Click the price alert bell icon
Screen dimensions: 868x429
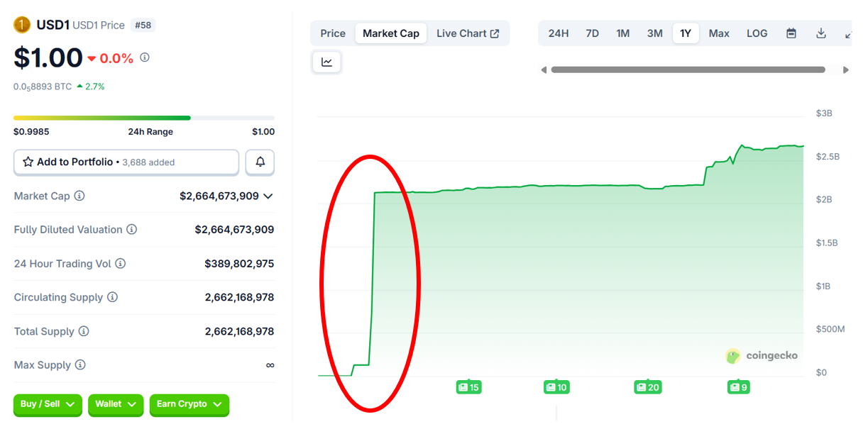pyautogui.click(x=260, y=162)
